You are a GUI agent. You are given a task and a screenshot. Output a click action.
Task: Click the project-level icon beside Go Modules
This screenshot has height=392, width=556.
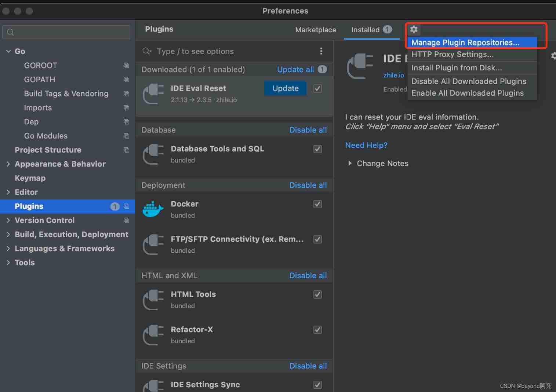click(x=127, y=136)
